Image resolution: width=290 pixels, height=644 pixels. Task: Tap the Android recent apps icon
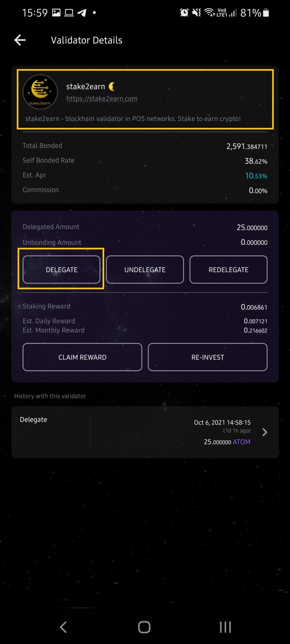point(225,627)
